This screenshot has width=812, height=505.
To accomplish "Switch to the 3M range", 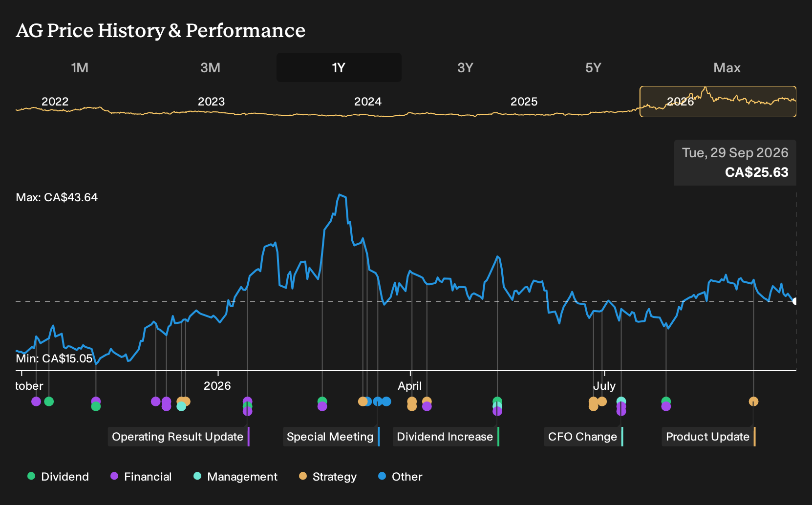I will pos(210,67).
